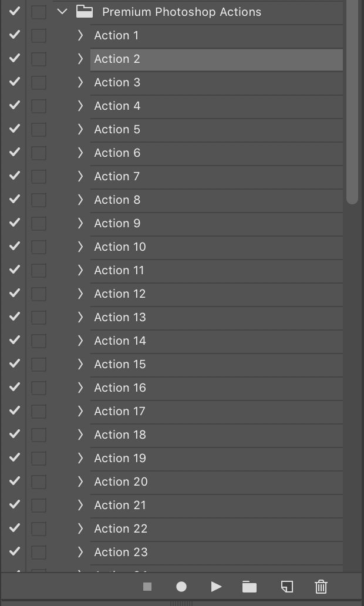Expand Action 23 using its chevron
The image size is (364, 606).
tap(80, 552)
